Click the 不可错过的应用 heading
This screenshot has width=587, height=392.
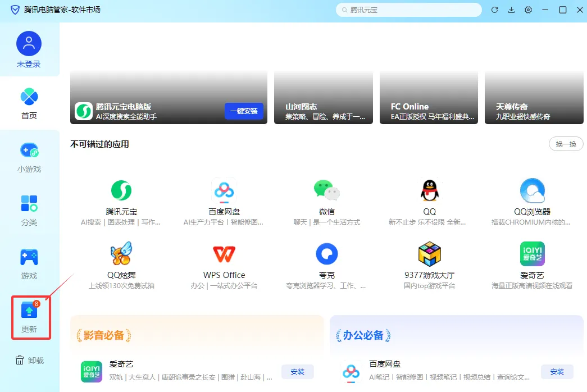(99, 144)
